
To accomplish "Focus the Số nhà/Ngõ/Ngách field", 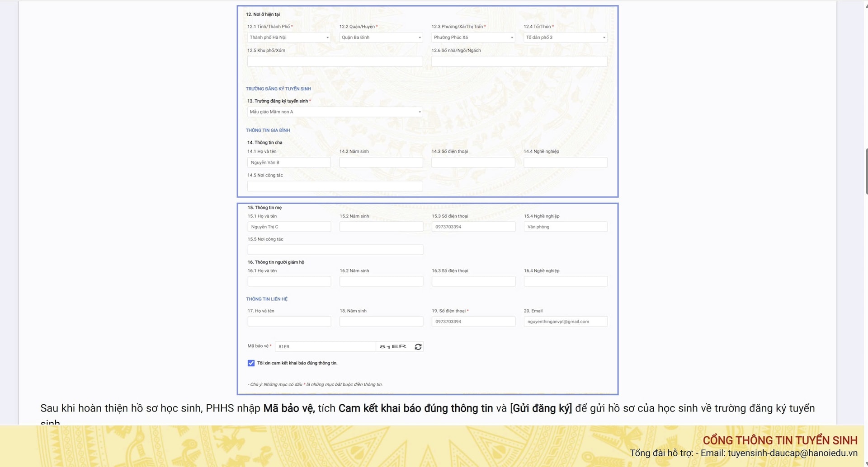I will point(519,61).
